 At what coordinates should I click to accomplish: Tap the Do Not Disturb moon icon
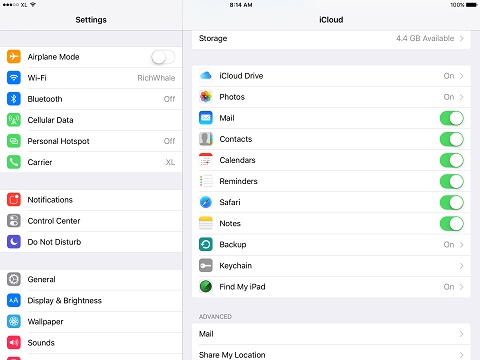(x=14, y=242)
